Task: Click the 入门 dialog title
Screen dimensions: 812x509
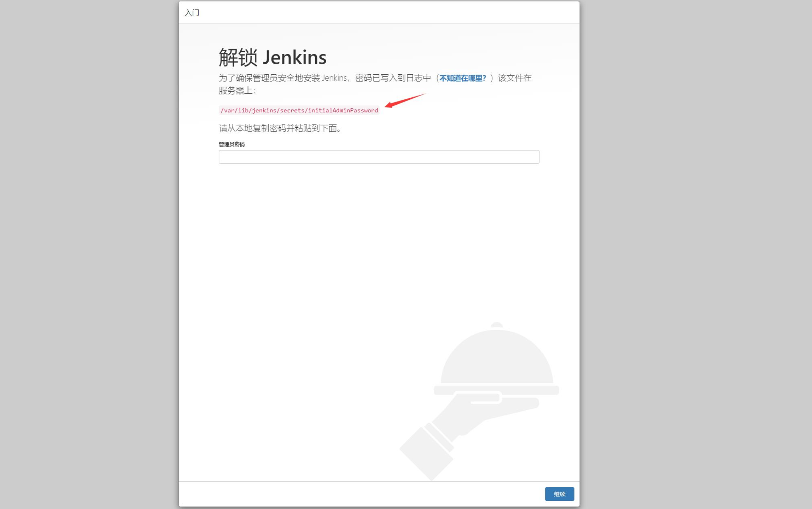Action: 192,12
